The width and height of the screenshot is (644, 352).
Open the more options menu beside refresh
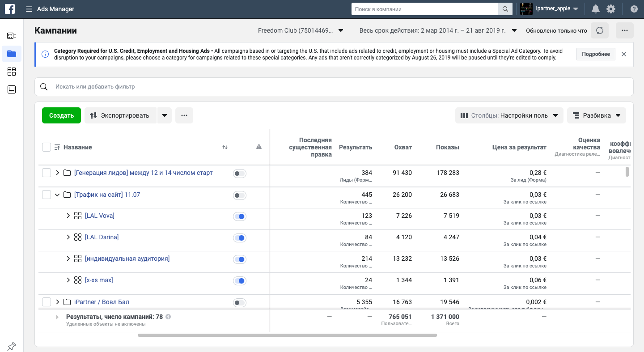[x=625, y=30]
